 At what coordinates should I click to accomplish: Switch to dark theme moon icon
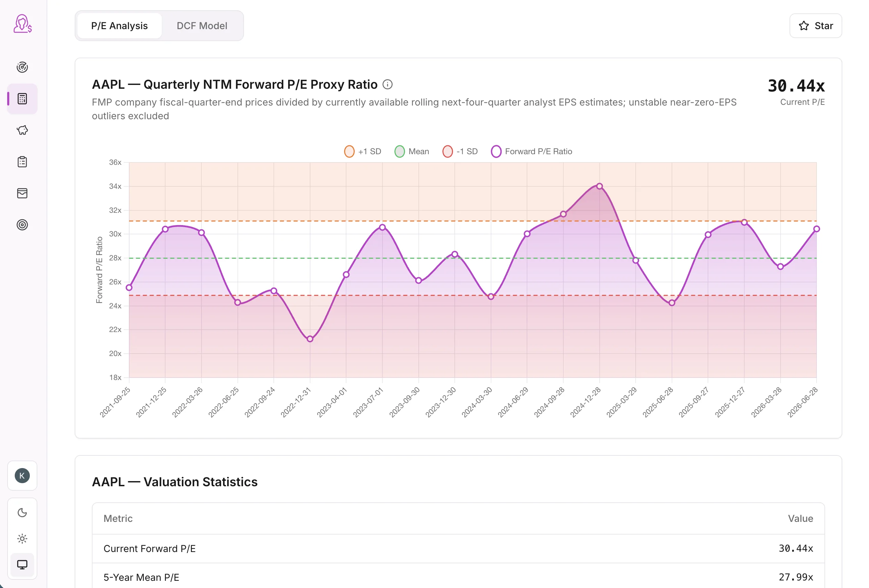[22, 513]
